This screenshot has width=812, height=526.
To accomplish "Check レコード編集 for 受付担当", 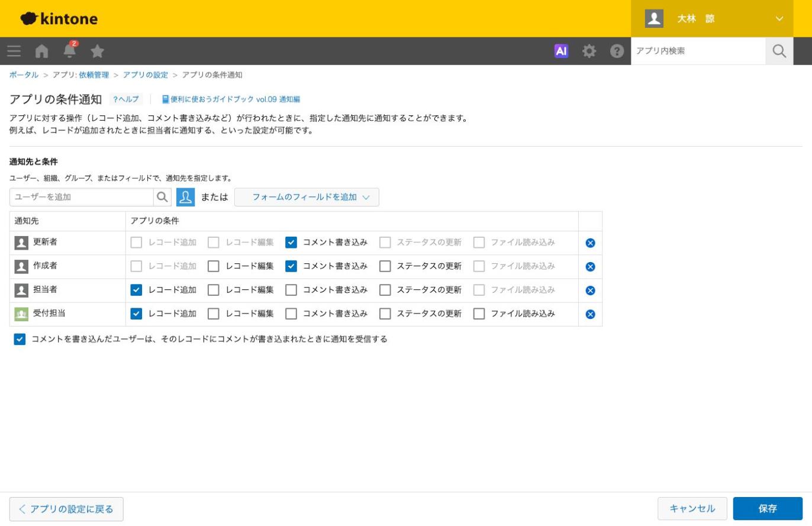I will coord(214,314).
